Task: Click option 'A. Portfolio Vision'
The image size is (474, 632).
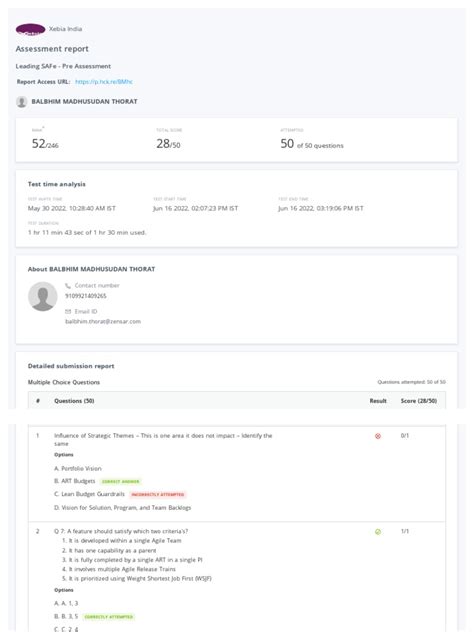Action: [78, 468]
